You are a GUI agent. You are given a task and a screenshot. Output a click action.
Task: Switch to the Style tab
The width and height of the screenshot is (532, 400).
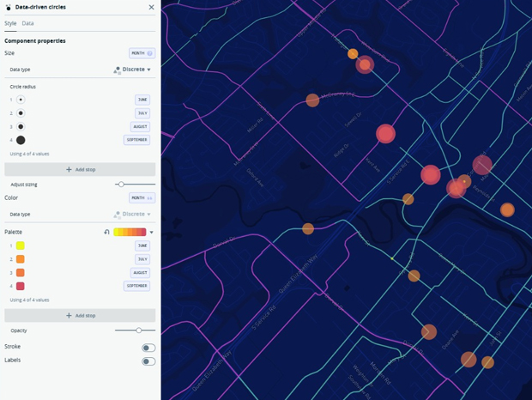pos(10,23)
